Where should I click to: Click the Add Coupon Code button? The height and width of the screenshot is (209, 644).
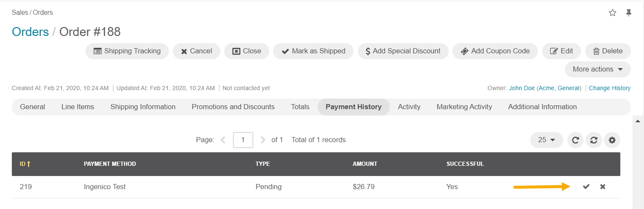pyautogui.click(x=495, y=51)
